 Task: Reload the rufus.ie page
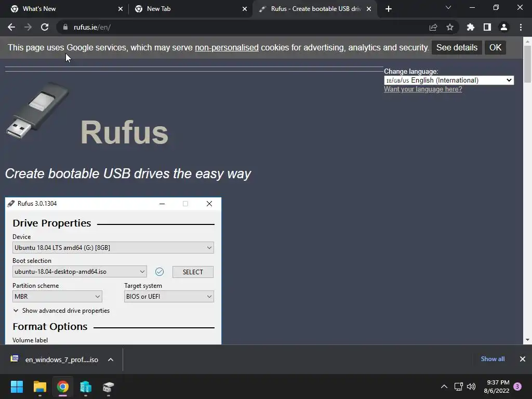pos(45,27)
